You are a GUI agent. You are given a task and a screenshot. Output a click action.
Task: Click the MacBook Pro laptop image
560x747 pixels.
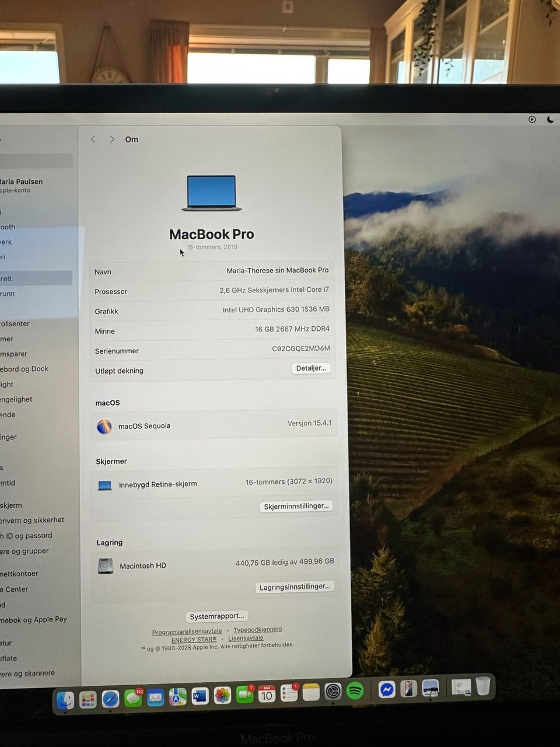tap(211, 193)
